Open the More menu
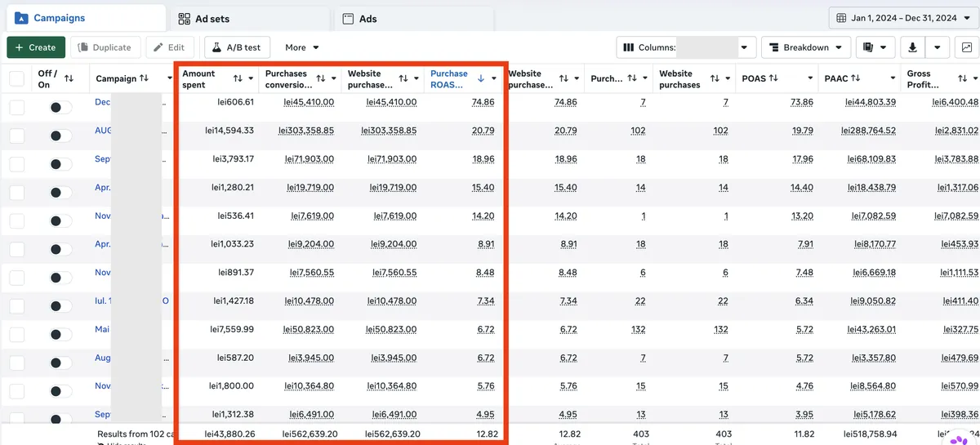The height and width of the screenshot is (445, 980). point(302,47)
